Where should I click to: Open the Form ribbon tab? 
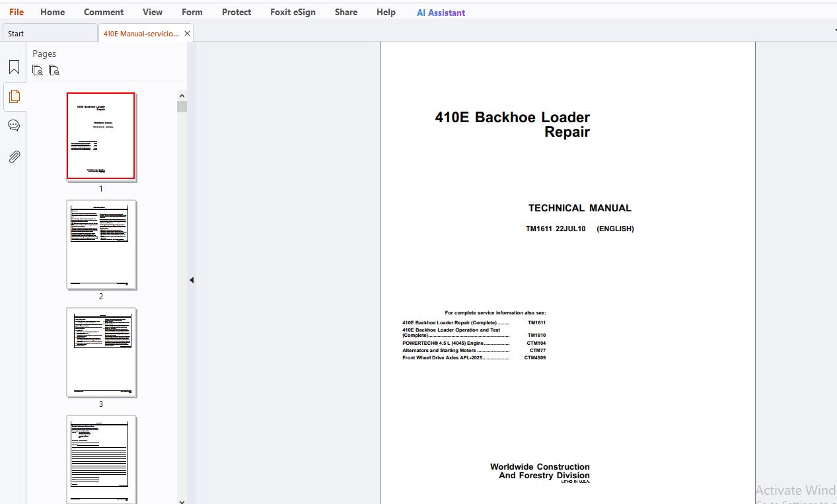tap(192, 12)
